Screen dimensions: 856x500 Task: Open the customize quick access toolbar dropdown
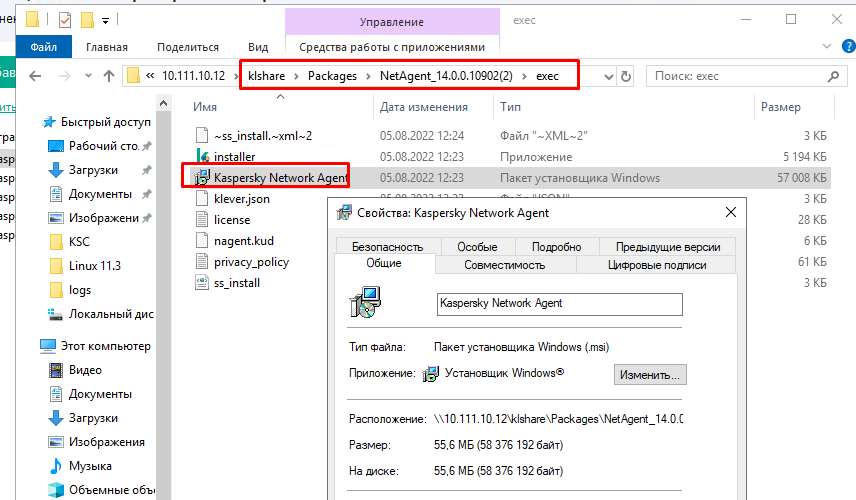[105, 21]
